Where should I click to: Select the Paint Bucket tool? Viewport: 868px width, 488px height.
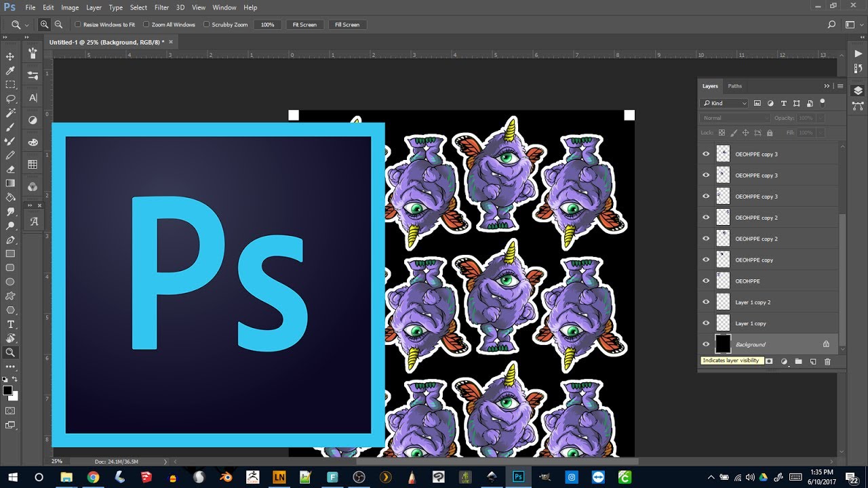tap(10, 197)
